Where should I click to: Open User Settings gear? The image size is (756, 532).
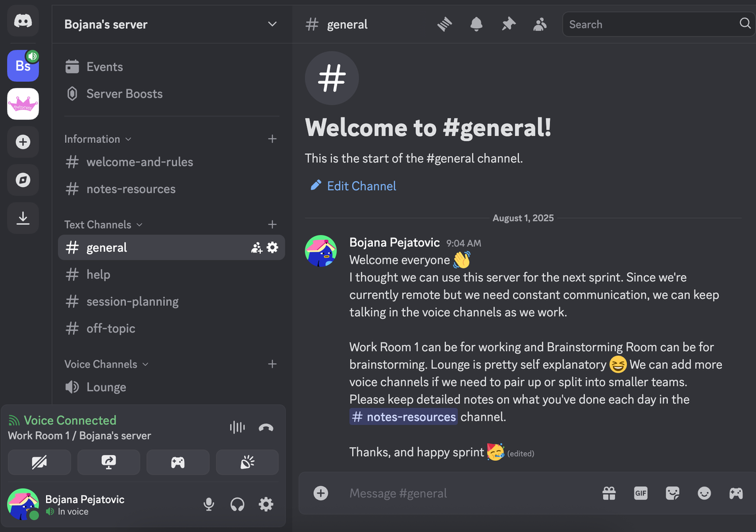266,504
